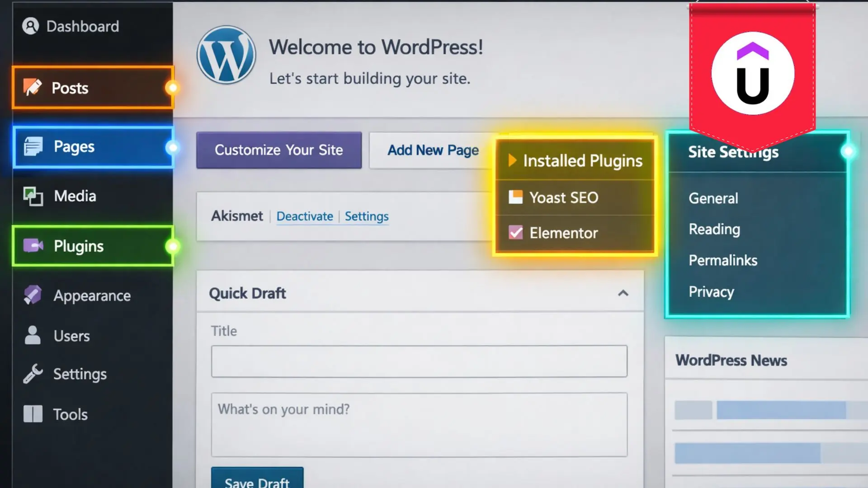
Task: Select the Appearance brush icon
Action: 32,295
